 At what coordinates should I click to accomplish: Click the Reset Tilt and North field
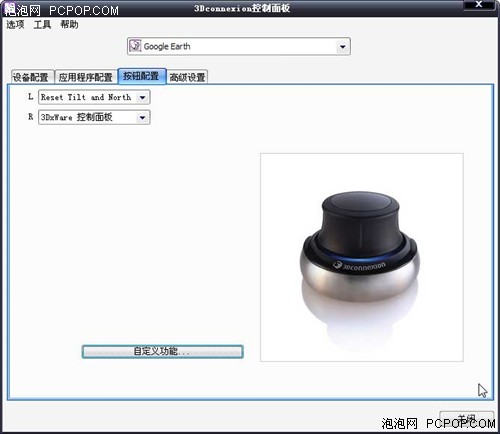pos(94,97)
